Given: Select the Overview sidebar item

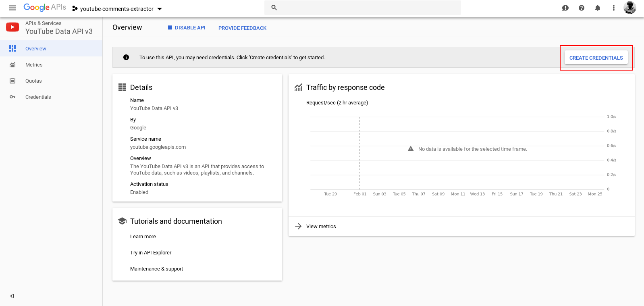Looking at the screenshot, I should (x=35, y=49).
